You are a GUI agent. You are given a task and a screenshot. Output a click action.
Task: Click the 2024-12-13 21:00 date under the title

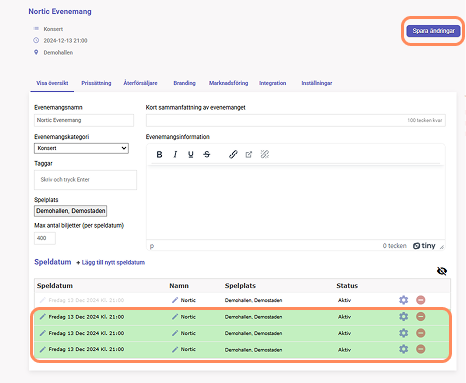pyautogui.click(x=65, y=41)
